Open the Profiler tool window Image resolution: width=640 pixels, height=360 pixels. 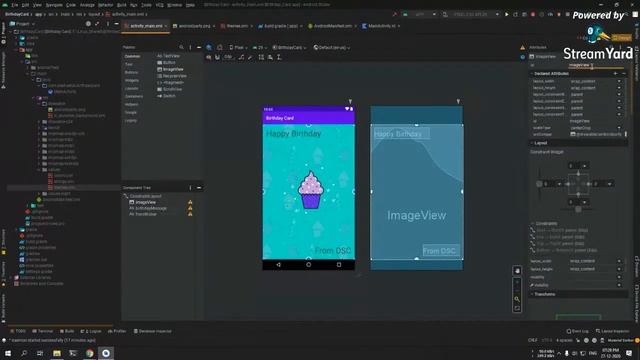point(117,331)
